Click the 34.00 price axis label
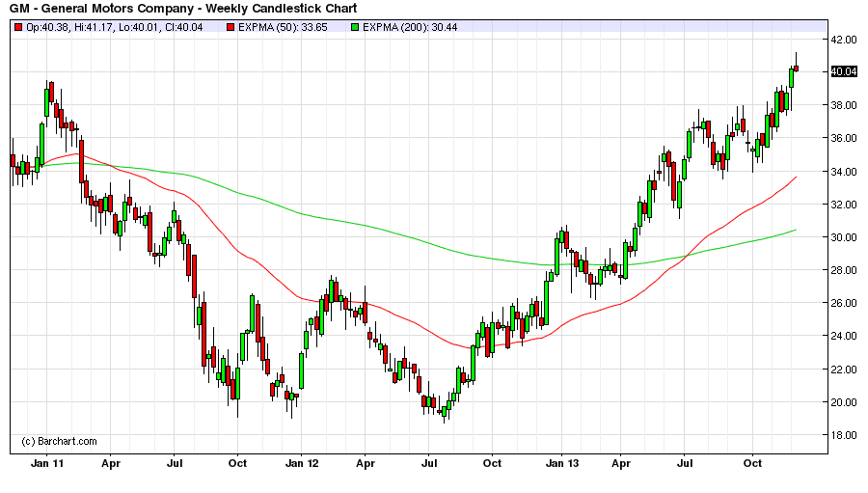This screenshot has height=493, width=868. click(844, 171)
